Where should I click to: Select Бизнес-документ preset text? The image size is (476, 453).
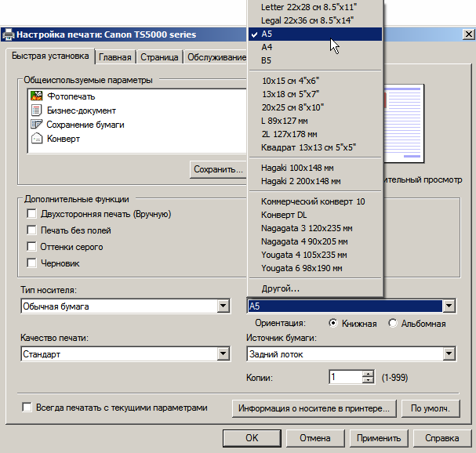pyautogui.click(x=82, y=111)
